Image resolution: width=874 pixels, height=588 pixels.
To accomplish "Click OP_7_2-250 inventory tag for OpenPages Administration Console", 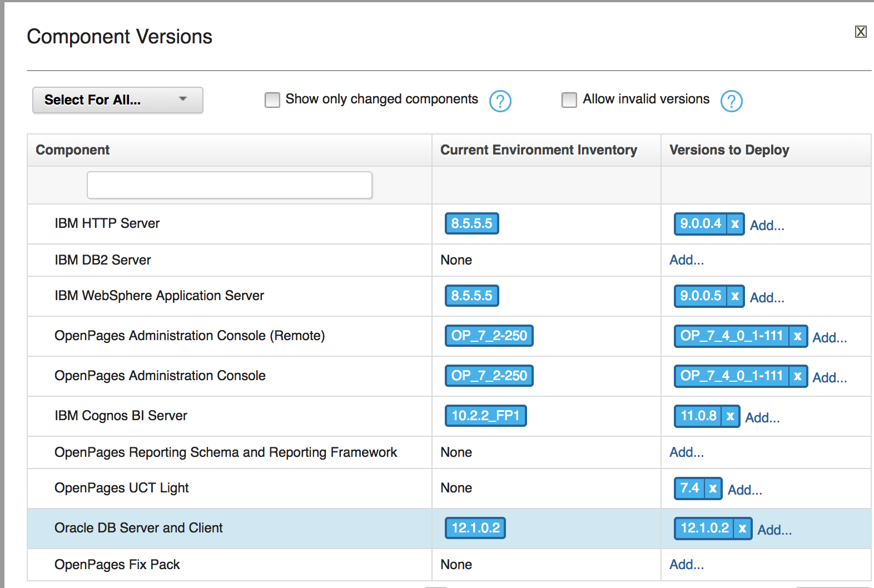I will coord(489,376).
